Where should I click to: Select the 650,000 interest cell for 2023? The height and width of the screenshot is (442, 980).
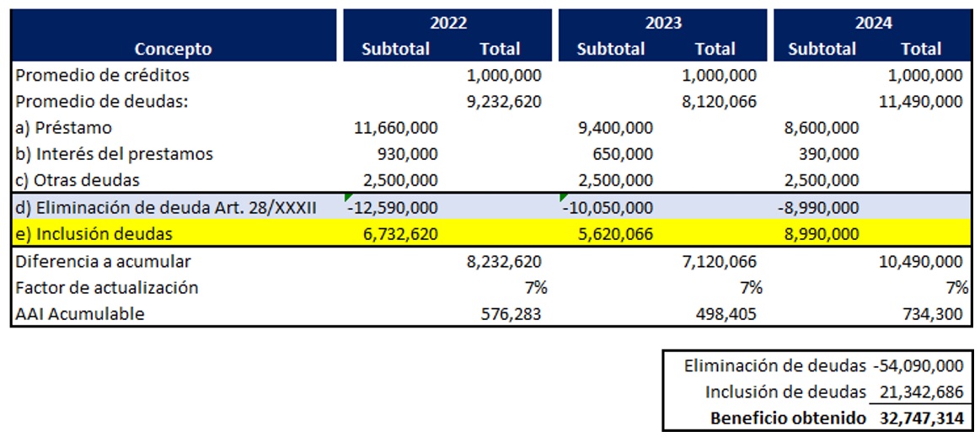click(x=622, y=154)
